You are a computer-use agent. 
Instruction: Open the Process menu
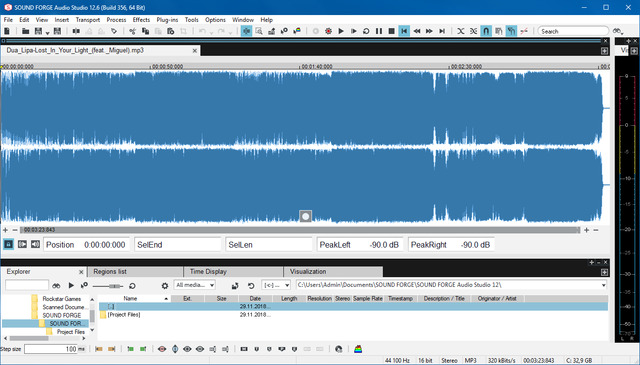[116, 20]
